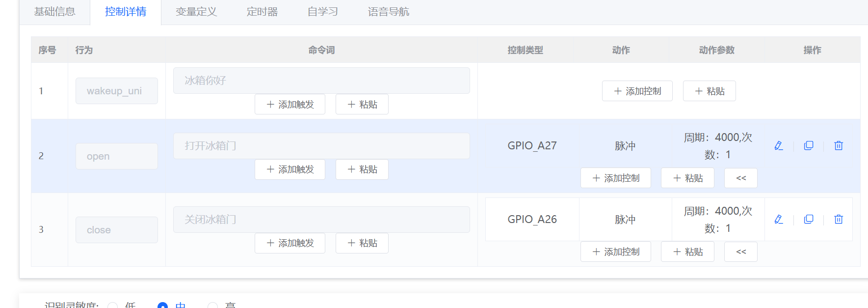Screen dimensions: 868x308
Task: Delete the GPIO_A27 control entry
Action: (839, 146)
